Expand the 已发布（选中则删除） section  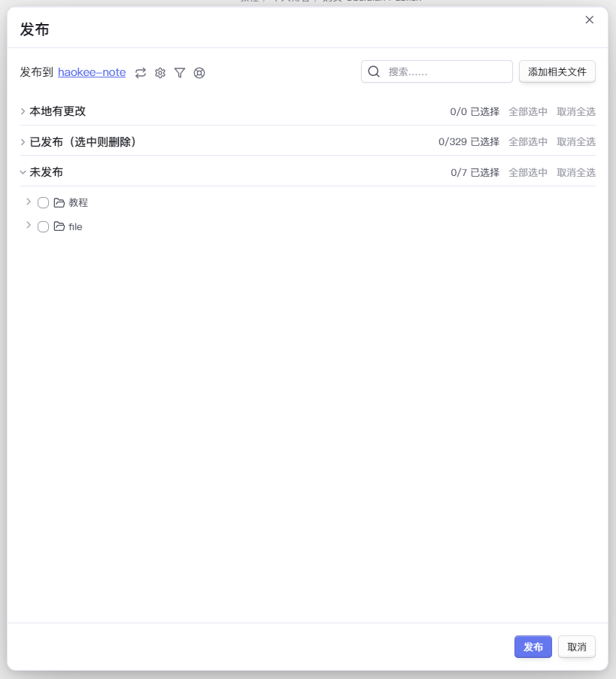tap(23, 142)
